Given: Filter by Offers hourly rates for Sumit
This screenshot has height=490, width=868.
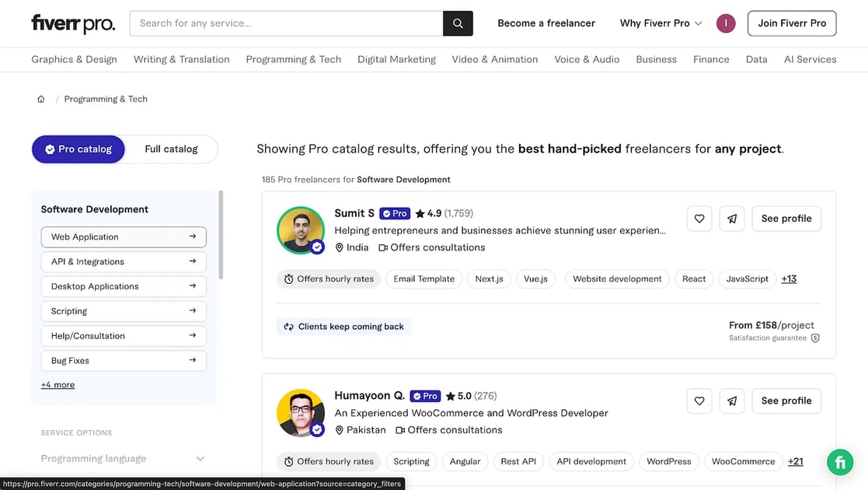Looking at the screenshot, I should click(329, 278).
